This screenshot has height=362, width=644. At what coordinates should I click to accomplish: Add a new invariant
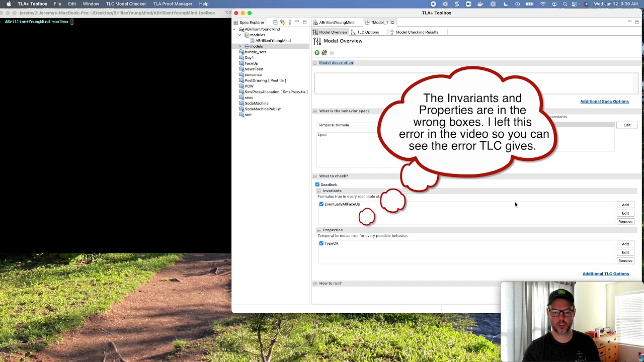(x=625, y=205)
